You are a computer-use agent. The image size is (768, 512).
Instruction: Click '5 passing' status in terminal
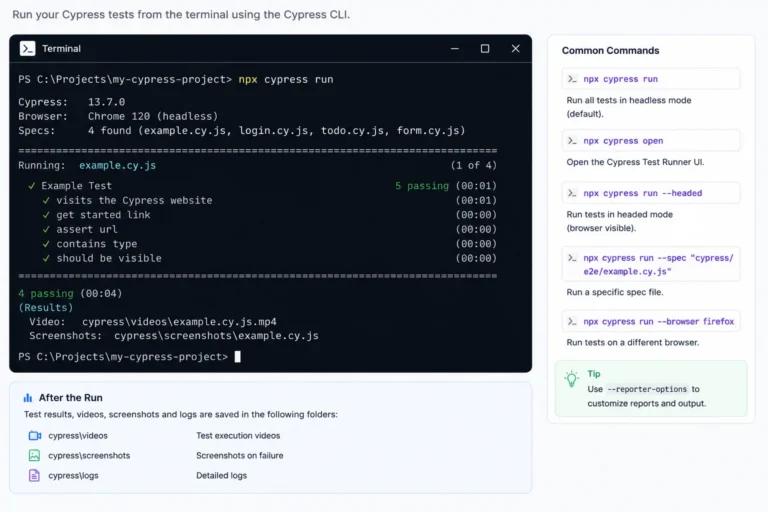[x=422, y=186]
